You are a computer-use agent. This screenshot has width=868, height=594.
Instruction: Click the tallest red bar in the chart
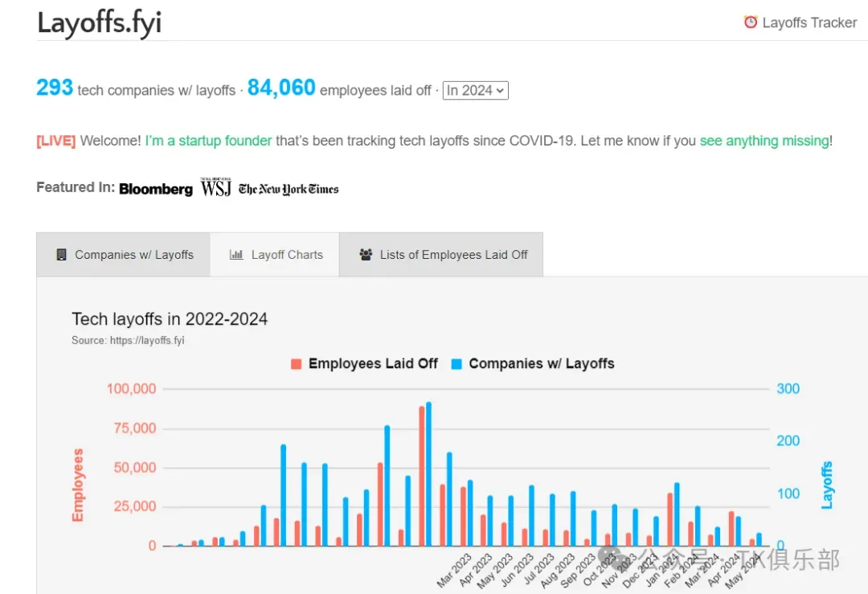(x=422, y=476)
